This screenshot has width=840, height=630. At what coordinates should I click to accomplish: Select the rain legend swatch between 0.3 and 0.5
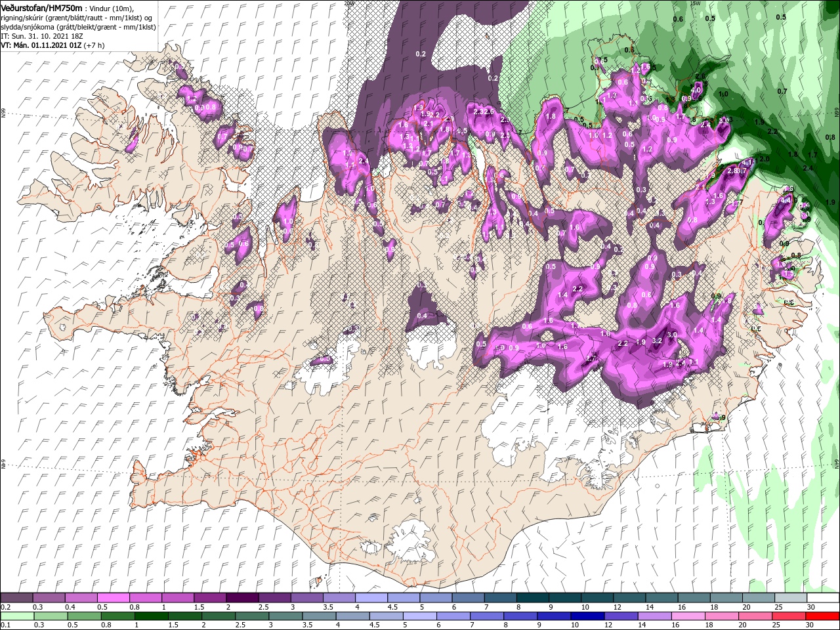tap(51, 616)
